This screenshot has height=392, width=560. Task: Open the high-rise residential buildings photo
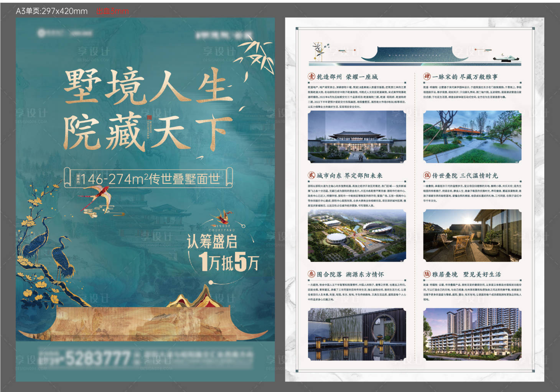coord(472,334)
